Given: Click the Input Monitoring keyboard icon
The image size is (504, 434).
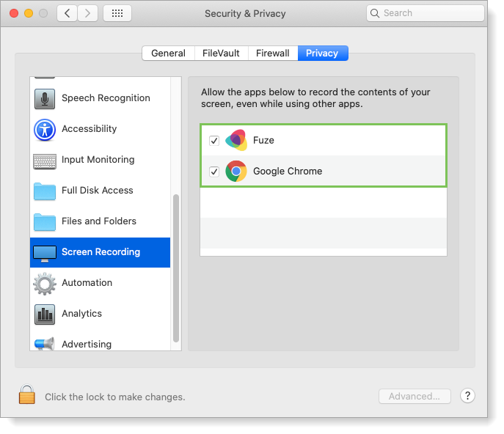Looking at the screenshot, I should [x=45, y=161].
